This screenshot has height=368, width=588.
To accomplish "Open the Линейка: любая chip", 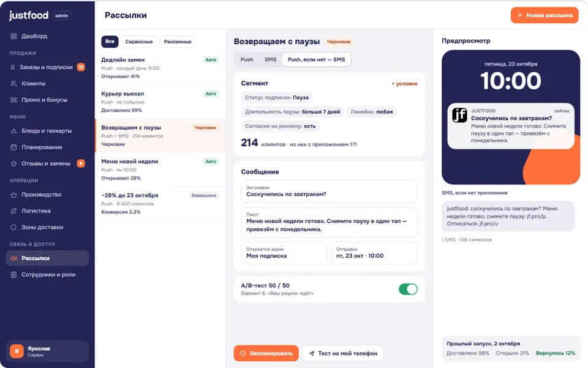I will click(x=372, y=111).
